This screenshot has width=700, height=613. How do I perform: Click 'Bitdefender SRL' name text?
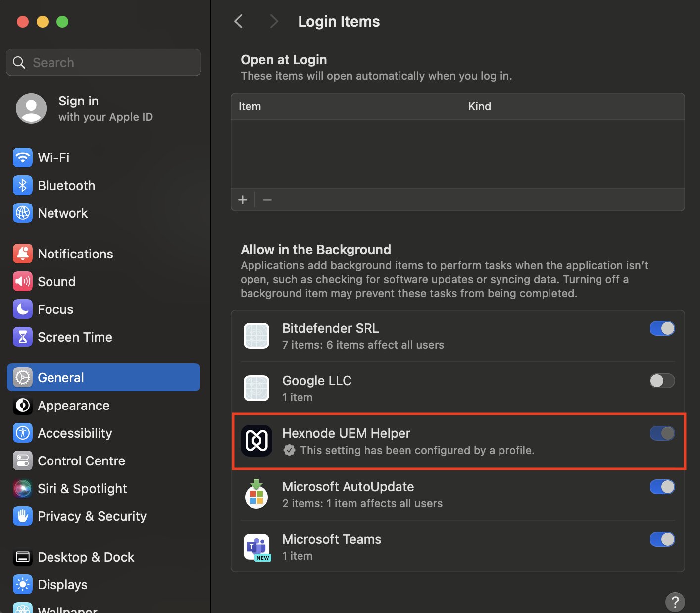click(331, 328)
